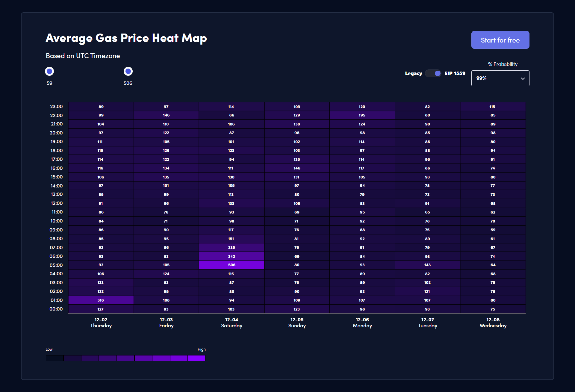Click the 12:00 row label
Viewport: 575px width, 392px height.
point(57,203)
